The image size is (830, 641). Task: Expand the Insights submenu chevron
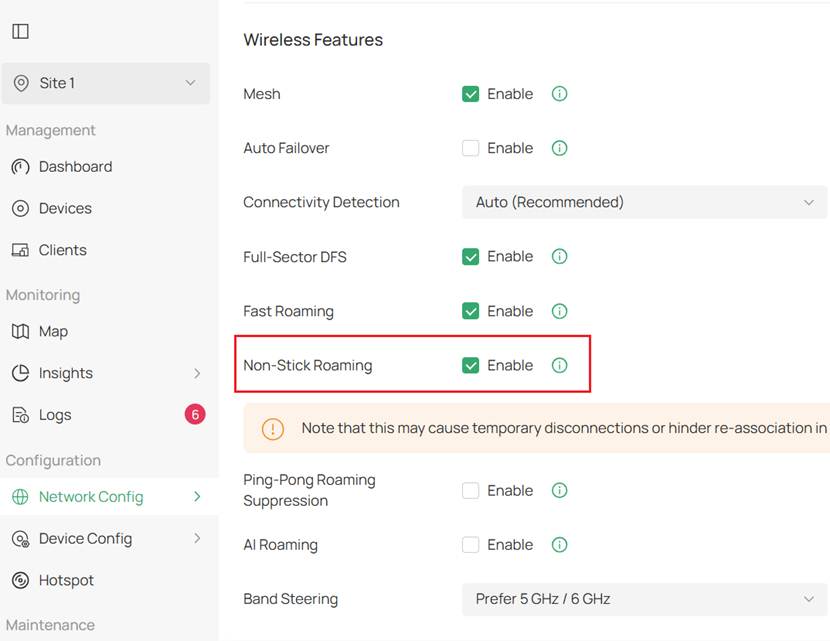[x=197, y=373]
